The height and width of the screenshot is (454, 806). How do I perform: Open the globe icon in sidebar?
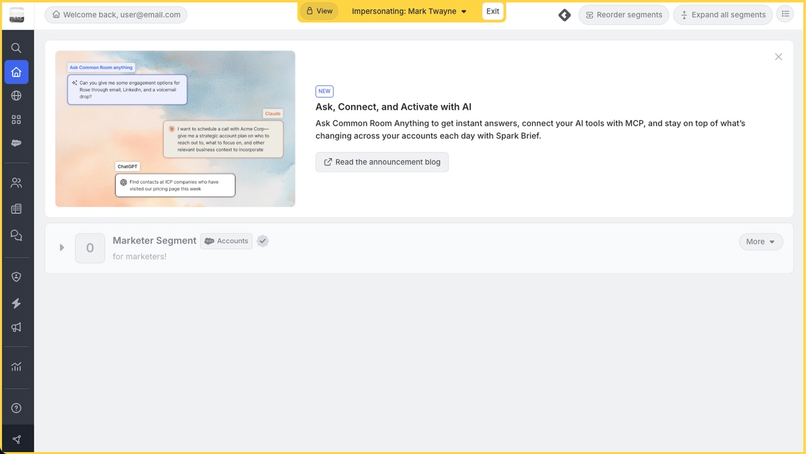[16, 96]
